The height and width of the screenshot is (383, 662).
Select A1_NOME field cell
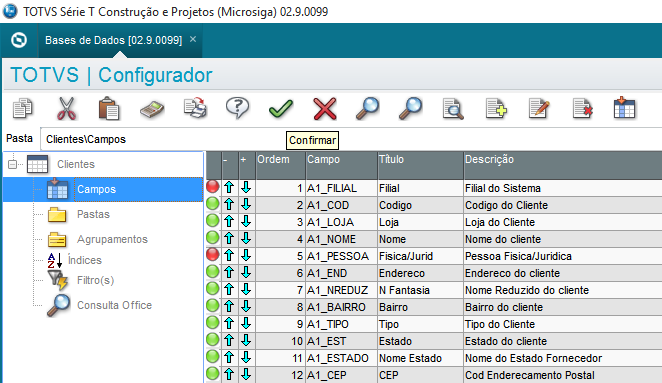[341, 239]
